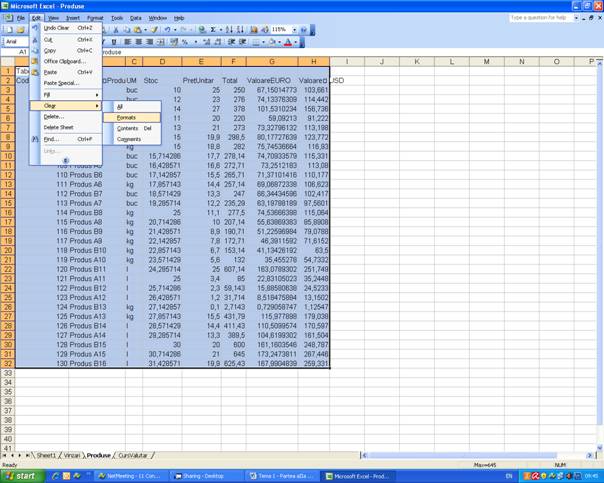Viewport: 604px width, 483px height.
Task: Open the Chart Wizard icon
Action: [x=253, y=30]
